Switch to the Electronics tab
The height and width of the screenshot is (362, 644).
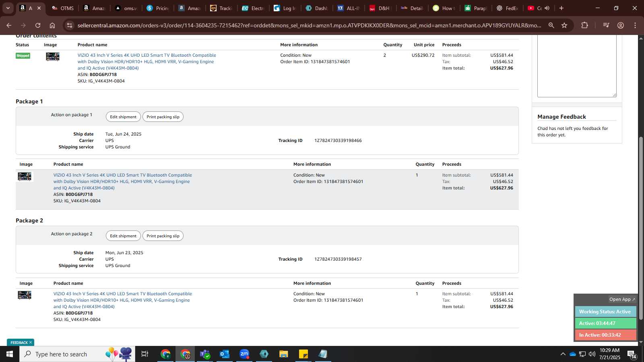[x=253, y=8]
